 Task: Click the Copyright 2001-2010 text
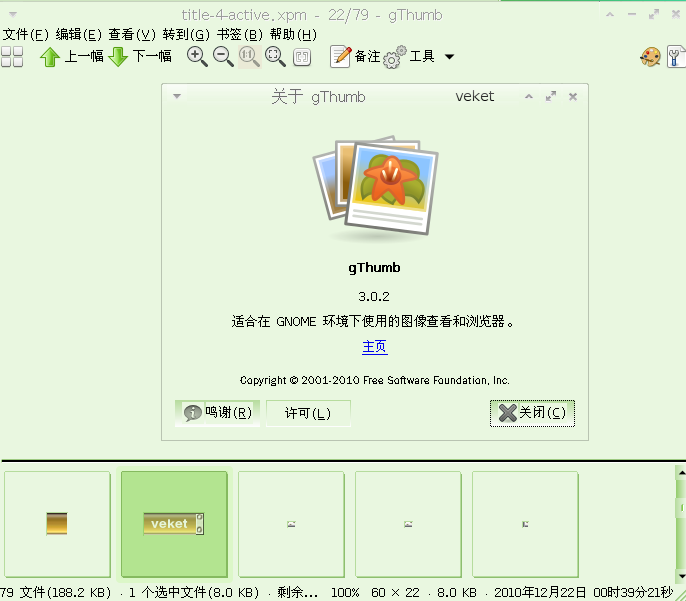[374, 380]
